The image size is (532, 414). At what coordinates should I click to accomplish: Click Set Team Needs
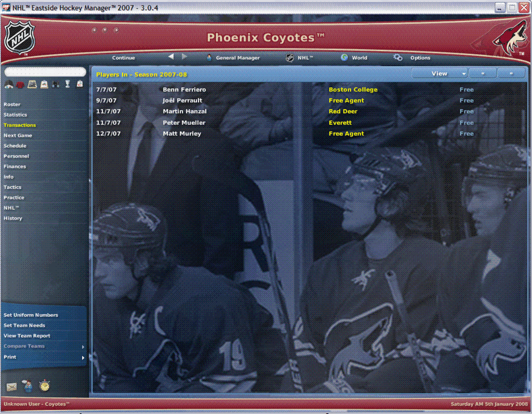pos(24,326)
